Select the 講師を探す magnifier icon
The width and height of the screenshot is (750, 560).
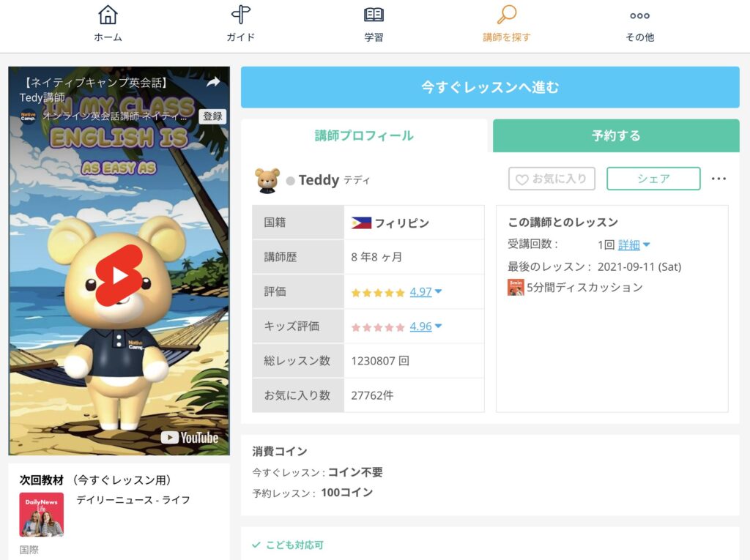[507, 15]
